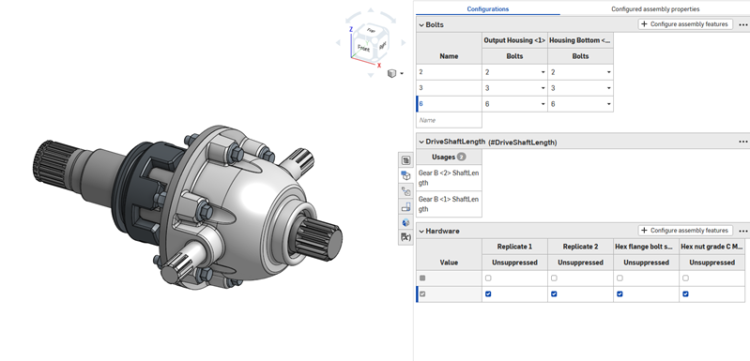The height and width of the screenshot is (361, 750).
Task: Switch to Configured assembly properties tab
Action: (655, 9)
